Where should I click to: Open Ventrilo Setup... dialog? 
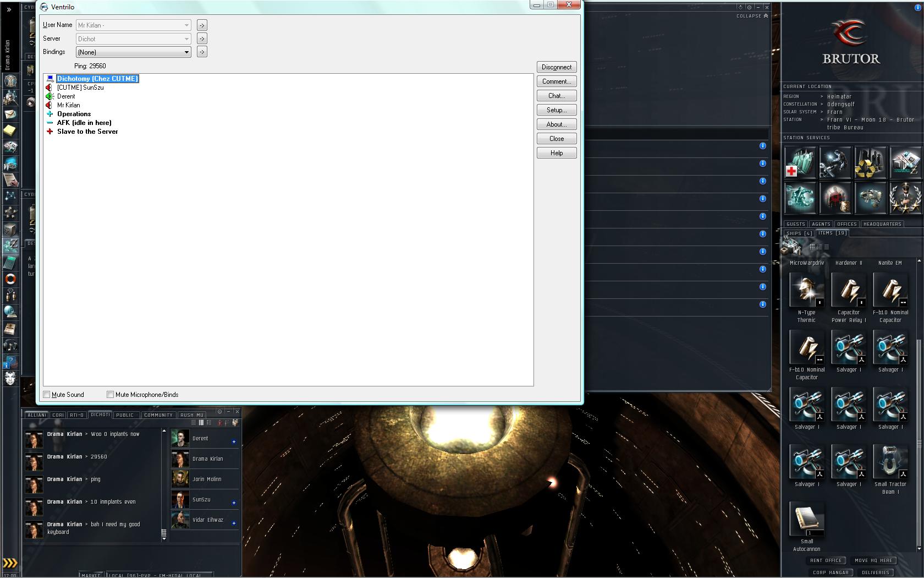coord(557,110)
